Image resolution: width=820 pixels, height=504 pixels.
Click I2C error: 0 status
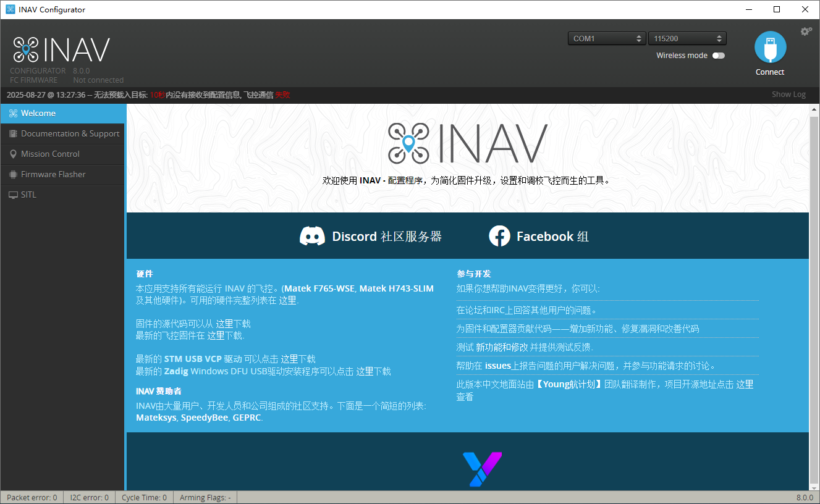[90, 497]
